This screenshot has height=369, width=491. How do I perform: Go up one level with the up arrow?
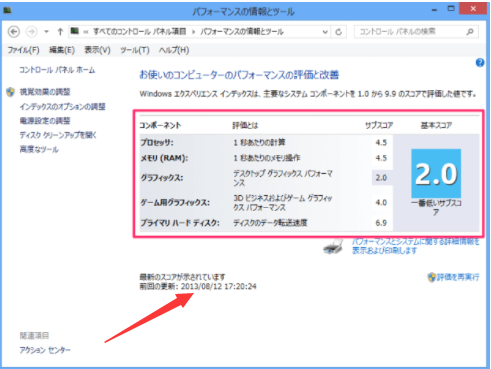pyautogui.click(x=60, y=32)
